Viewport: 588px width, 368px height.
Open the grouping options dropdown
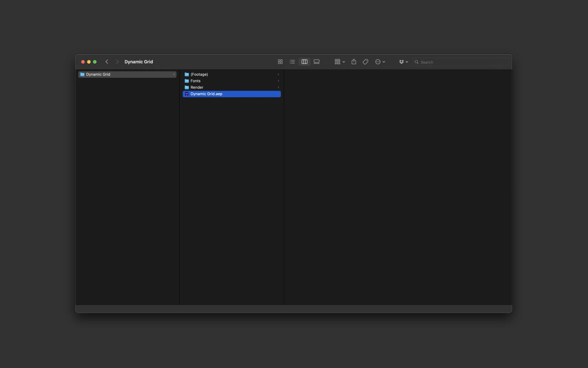click(x=339, y=62)
